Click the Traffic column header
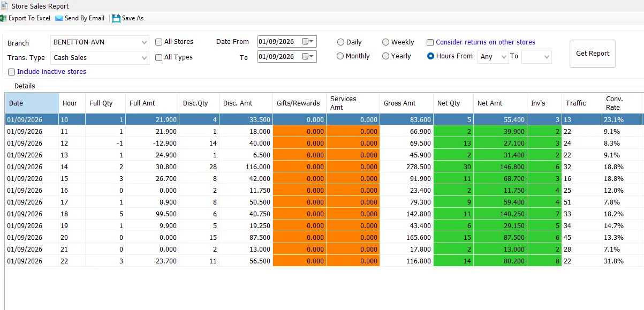Viewport: 644px width, 310px height. pos(582,103)
